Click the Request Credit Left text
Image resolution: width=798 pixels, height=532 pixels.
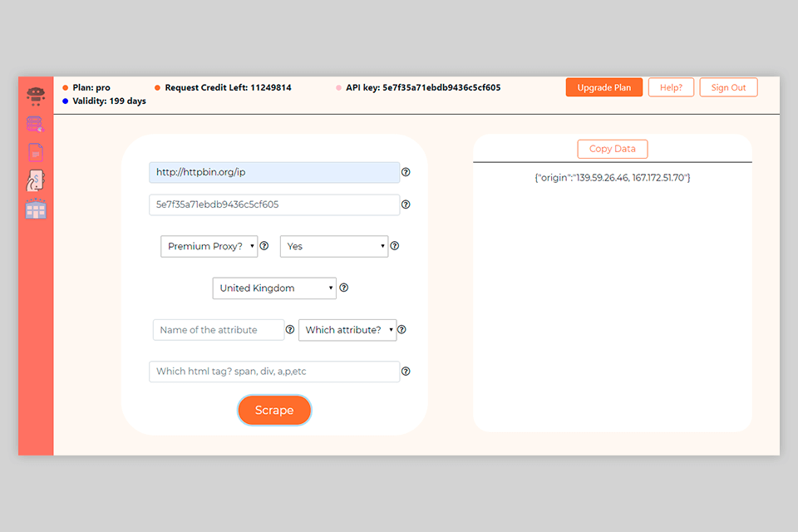(x=228, y=87)
